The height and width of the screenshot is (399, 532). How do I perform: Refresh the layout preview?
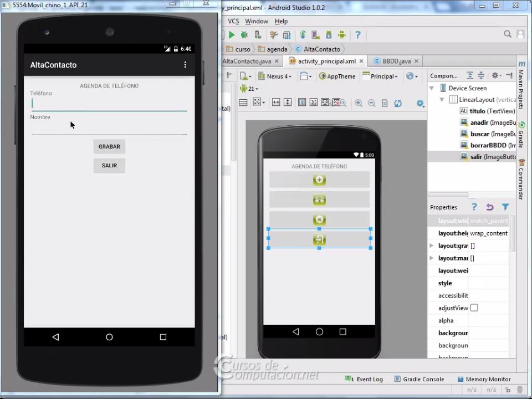pyautogui.click(x=398, y=103)
